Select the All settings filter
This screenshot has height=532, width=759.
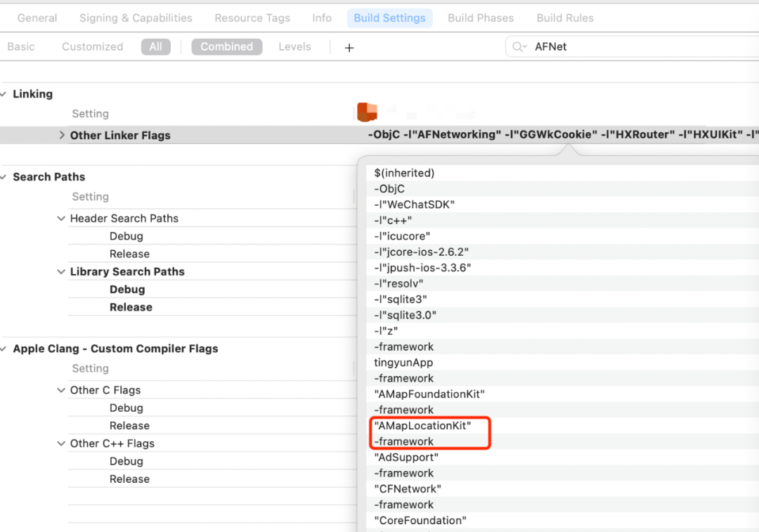[156, 46]
